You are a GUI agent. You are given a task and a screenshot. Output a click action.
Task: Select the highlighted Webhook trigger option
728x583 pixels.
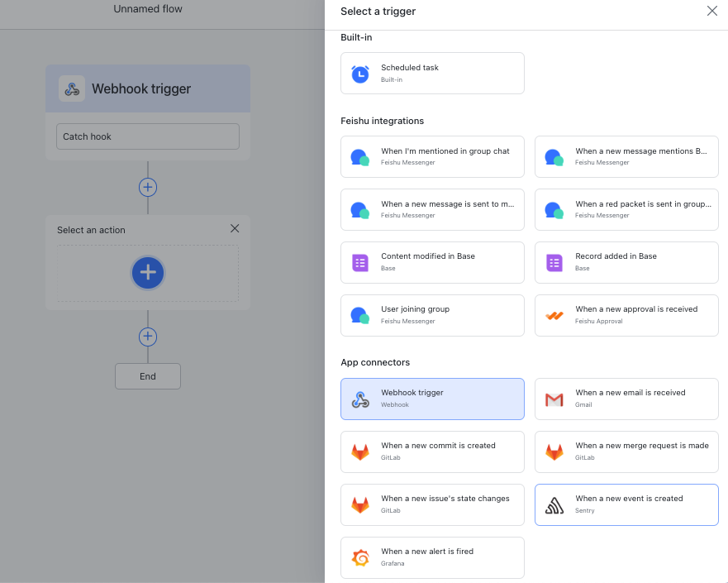tap(432, 399)
